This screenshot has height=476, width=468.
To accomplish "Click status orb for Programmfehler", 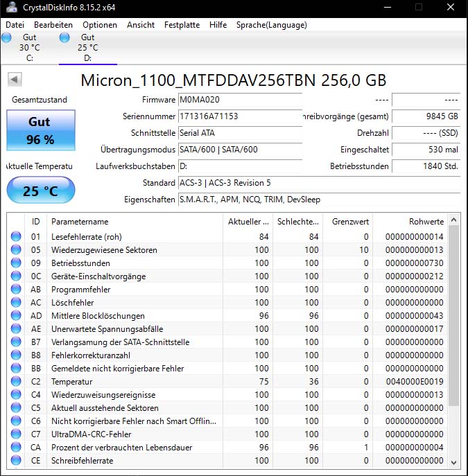I will [x=16, y=289].
